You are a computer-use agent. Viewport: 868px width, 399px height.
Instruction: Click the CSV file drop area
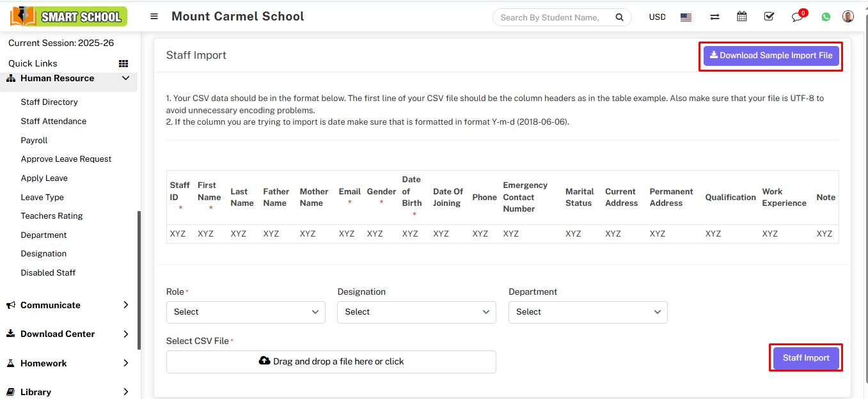coord(331,362)
